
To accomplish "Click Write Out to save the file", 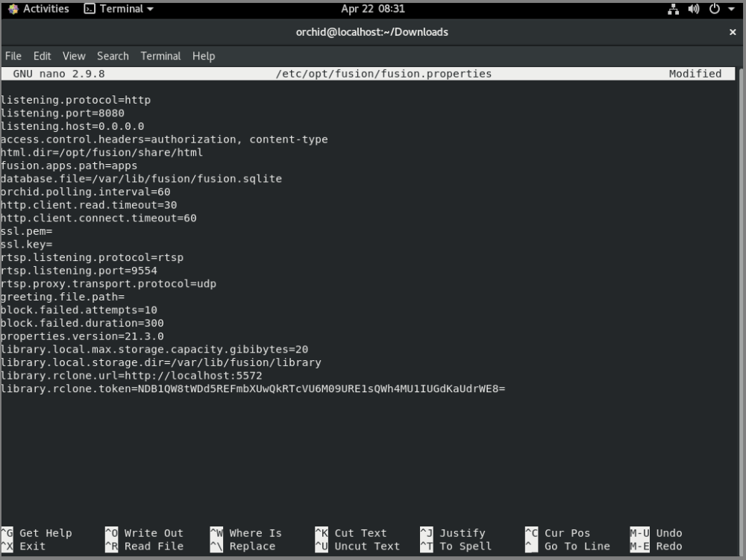I will coord(145,532).
